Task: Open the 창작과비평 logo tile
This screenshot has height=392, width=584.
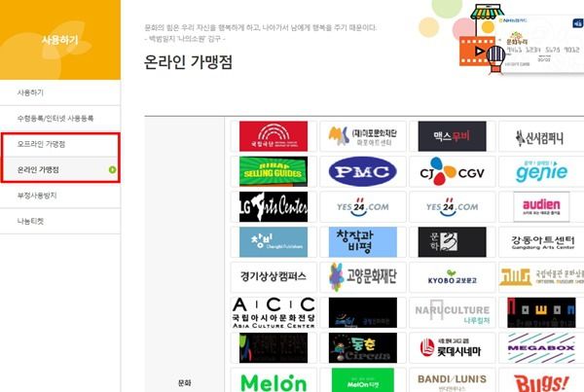Action: pos(363,242)
